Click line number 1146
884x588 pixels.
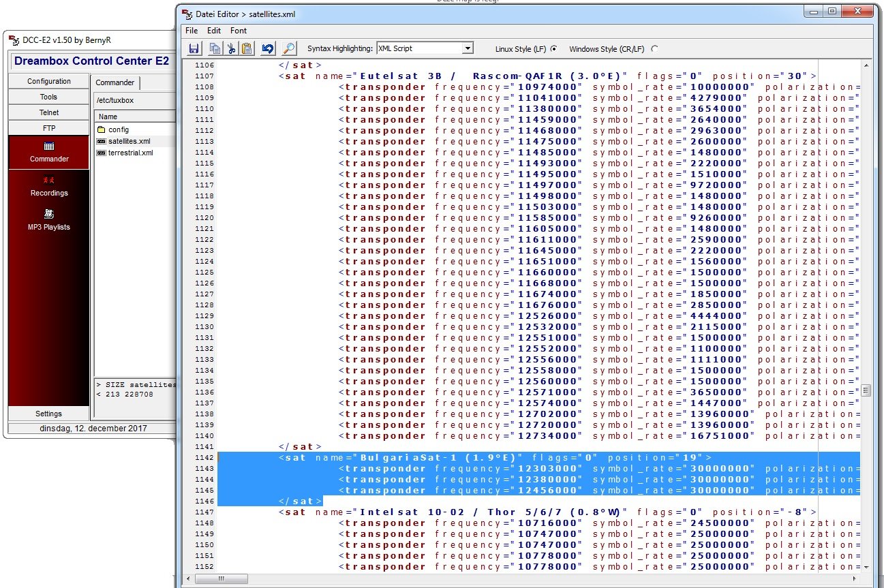point(204,501)
